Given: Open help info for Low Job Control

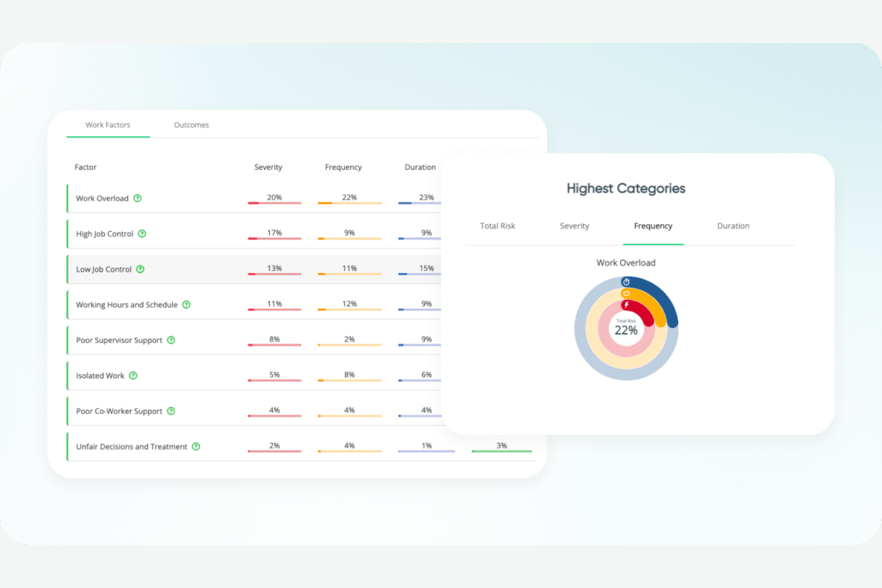Looking at the screenshot, I should coord(140,269).
